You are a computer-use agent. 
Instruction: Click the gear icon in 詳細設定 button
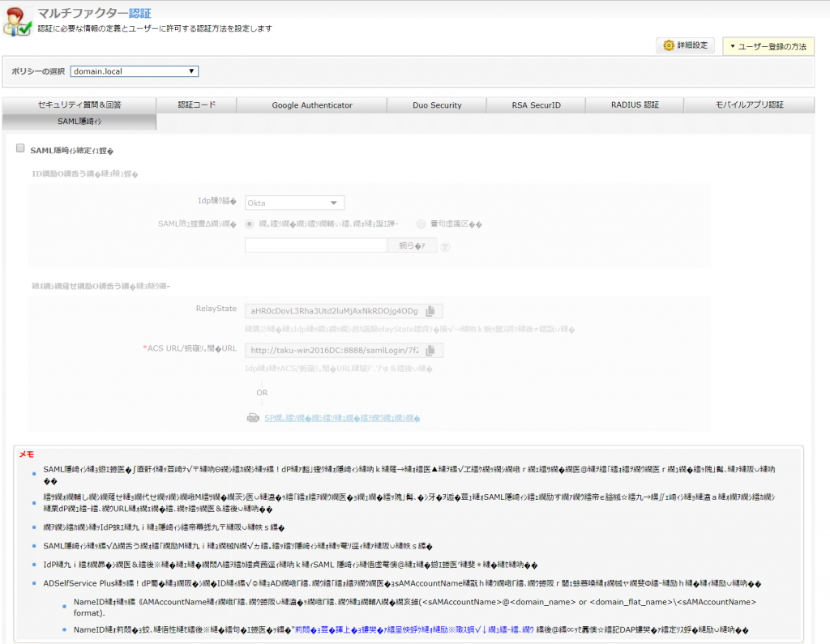(x=669, y=45)
